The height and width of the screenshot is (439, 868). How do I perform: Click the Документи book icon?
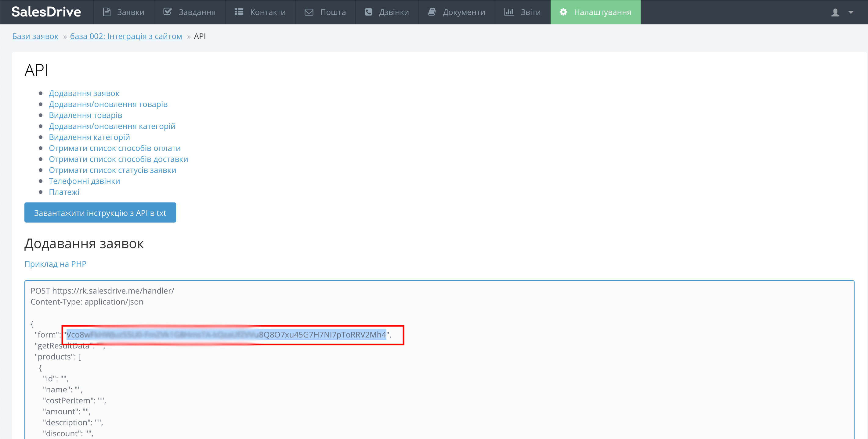[432, 12]
